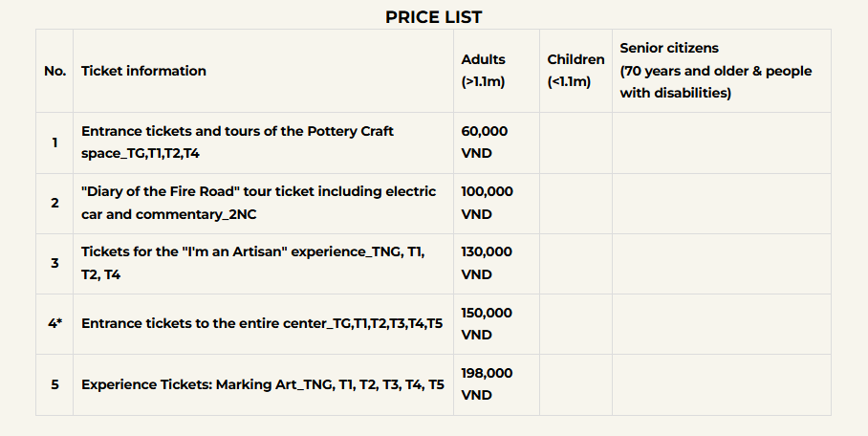Image resolution: width=868 pixels, height=436 pixels.
Task: Select the 198,000 VND price cell
Action: pos(487,384)
